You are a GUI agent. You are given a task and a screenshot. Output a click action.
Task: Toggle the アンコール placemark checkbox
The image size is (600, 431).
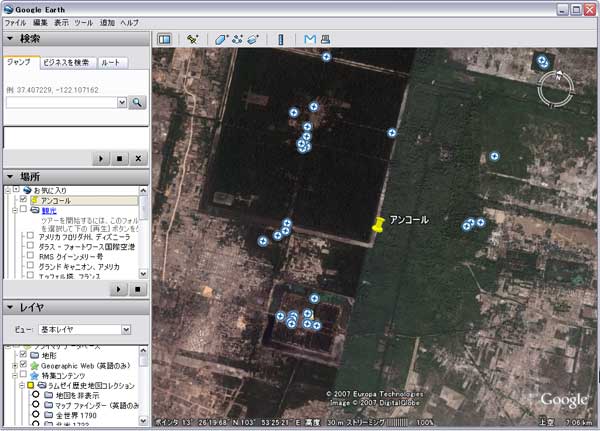point(23,200)
